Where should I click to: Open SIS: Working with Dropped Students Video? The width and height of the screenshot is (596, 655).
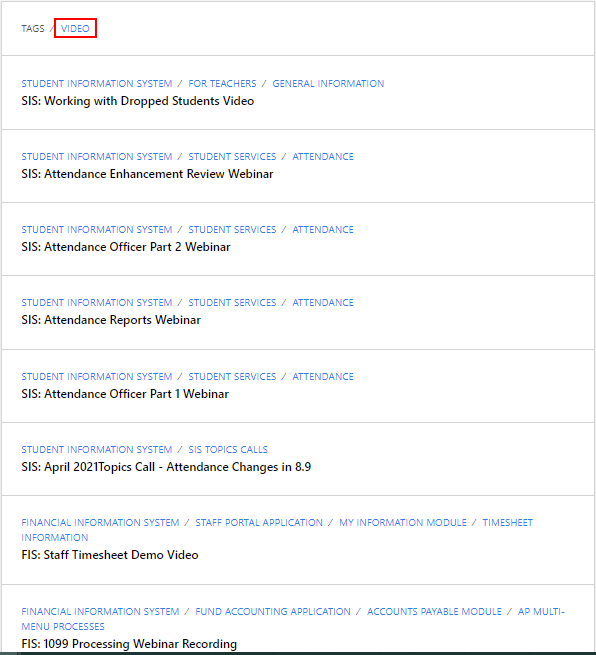pyautogui.click(x=137, y=101)
